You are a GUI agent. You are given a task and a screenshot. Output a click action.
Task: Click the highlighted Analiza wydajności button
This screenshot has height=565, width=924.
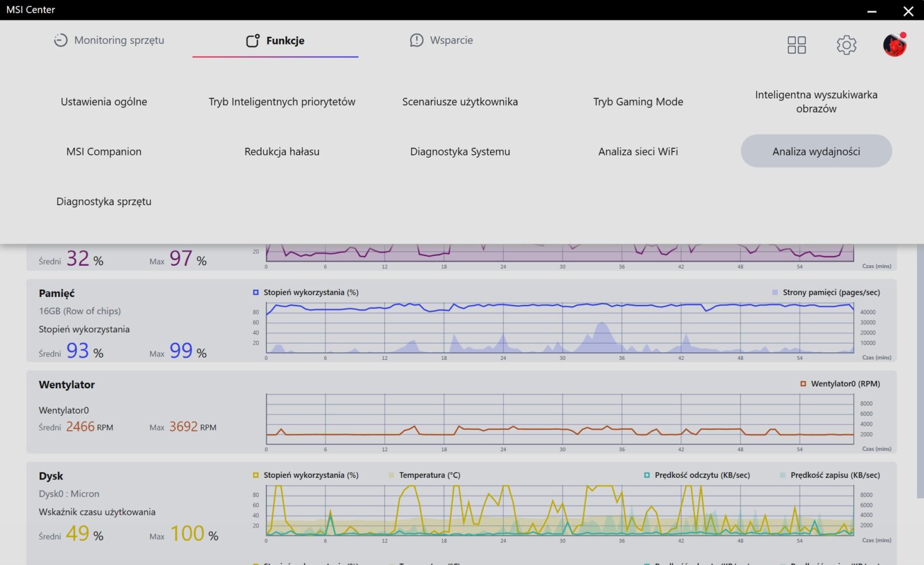816,151
